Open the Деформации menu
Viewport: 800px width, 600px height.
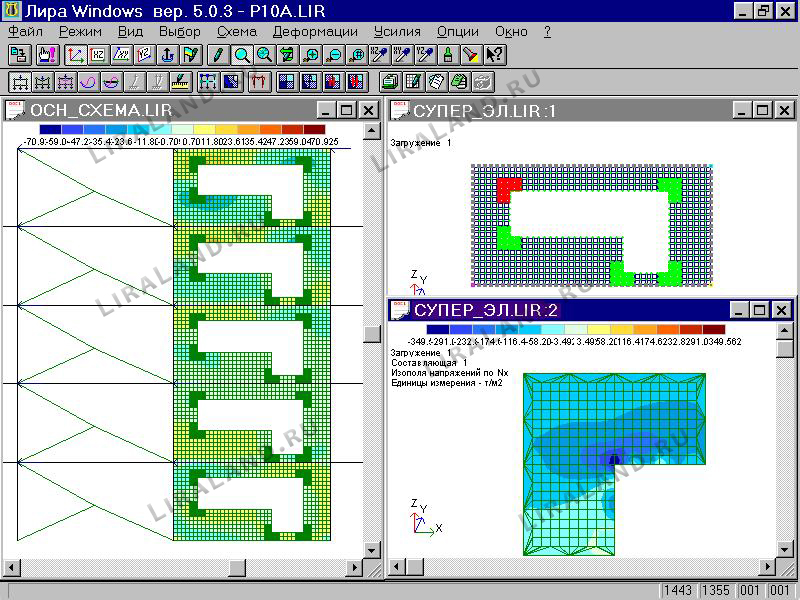315,31
